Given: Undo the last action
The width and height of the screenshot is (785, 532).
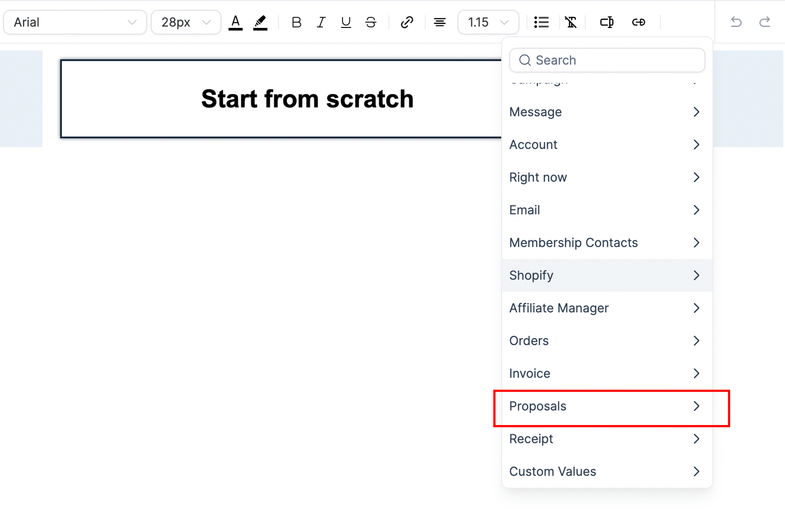Looking at the screenshot, I should (x=736, y=22).
